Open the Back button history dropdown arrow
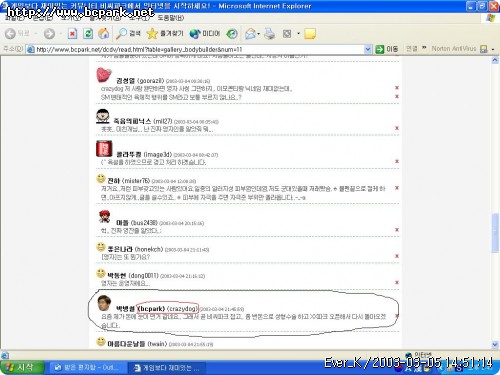 pos(36,33)
